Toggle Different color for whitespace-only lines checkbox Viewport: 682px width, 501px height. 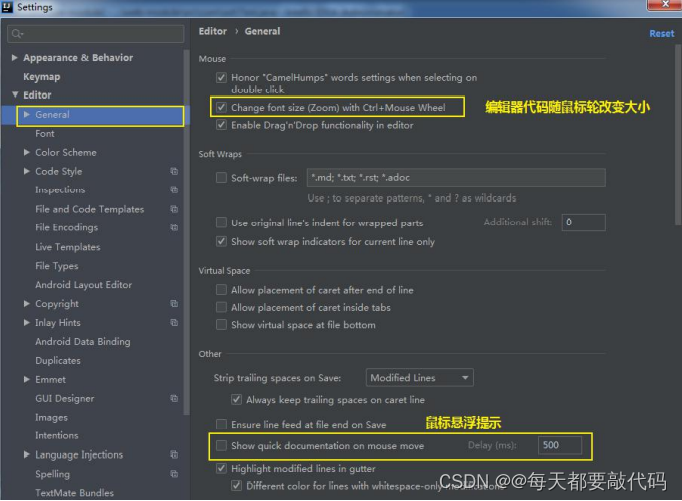click(236, 486)
